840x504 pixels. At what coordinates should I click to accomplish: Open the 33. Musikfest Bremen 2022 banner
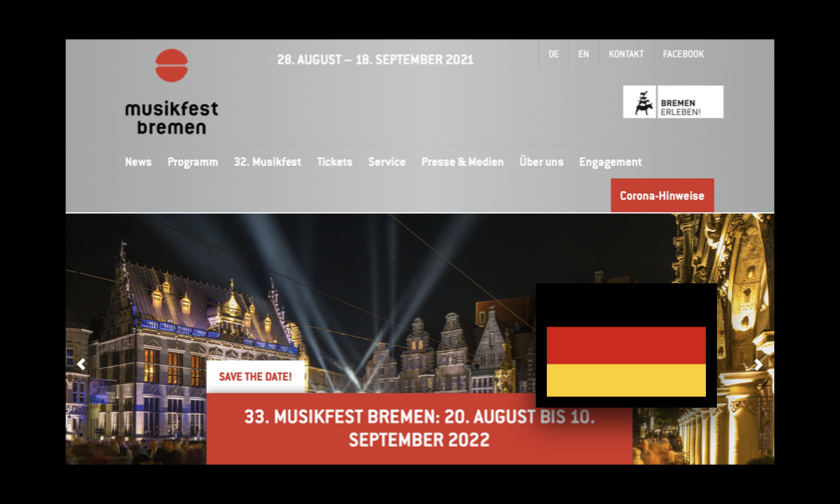[419, 428]
